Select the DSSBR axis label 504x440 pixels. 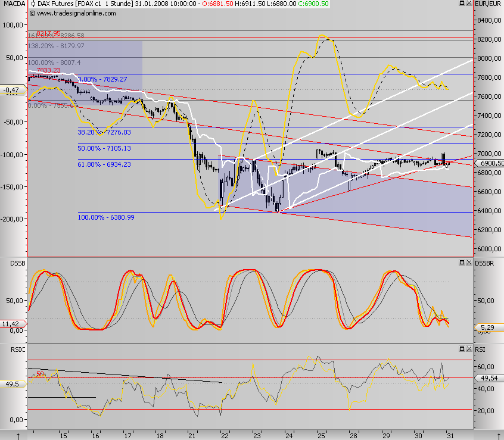click(484, 263)
